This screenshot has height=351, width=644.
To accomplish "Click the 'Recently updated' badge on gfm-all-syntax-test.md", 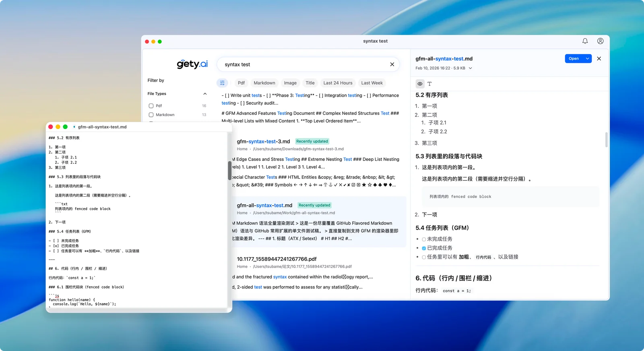I will click(x=314, y=206).
